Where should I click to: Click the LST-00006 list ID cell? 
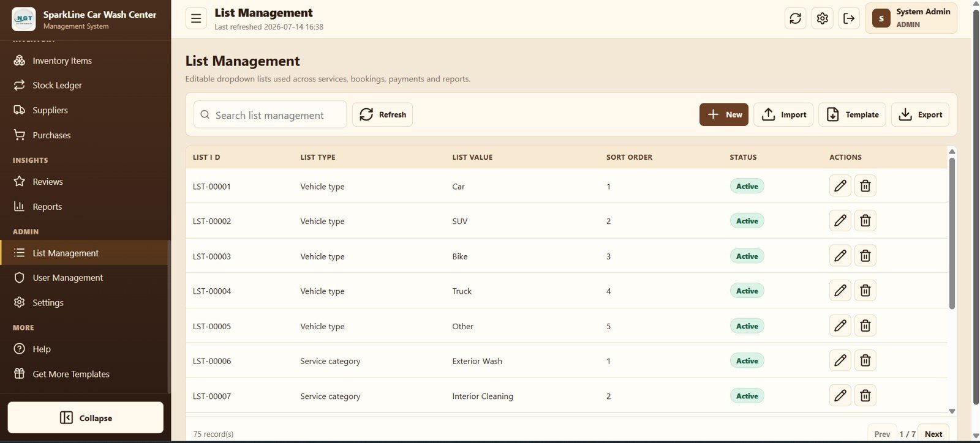click(212, 361)
